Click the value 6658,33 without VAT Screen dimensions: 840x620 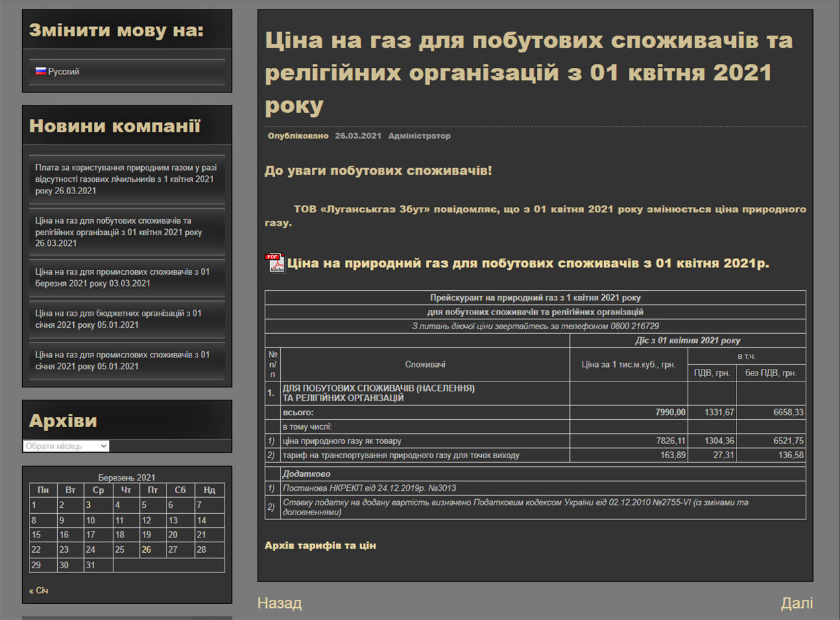click(788, 412)
